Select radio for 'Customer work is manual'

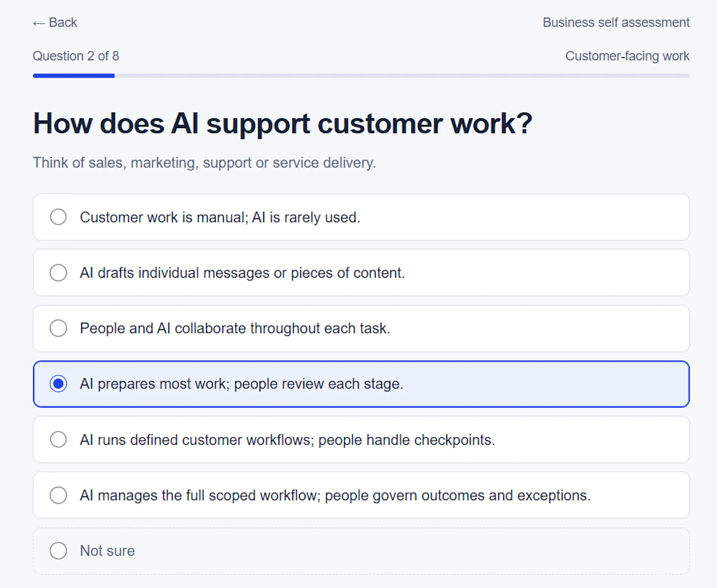(58, 217)
